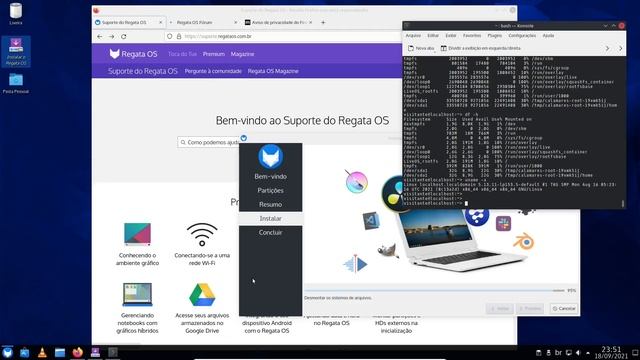Go back in Firefox
This screenshot has width=640, height=360.
(x=100, y=36)
